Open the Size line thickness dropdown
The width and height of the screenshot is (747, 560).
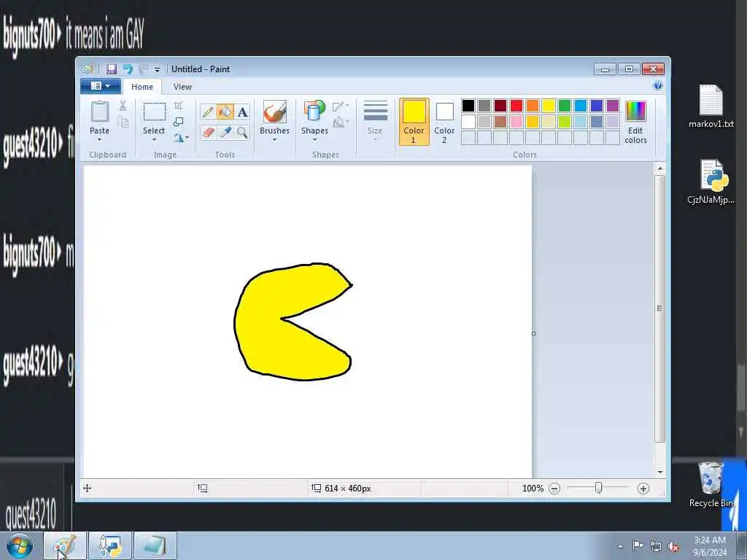pyautogui.click(x=376, y=121)
